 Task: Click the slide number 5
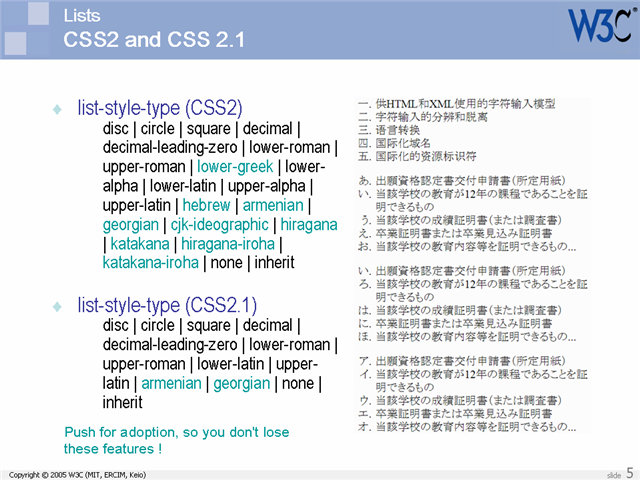click(630, 473)
